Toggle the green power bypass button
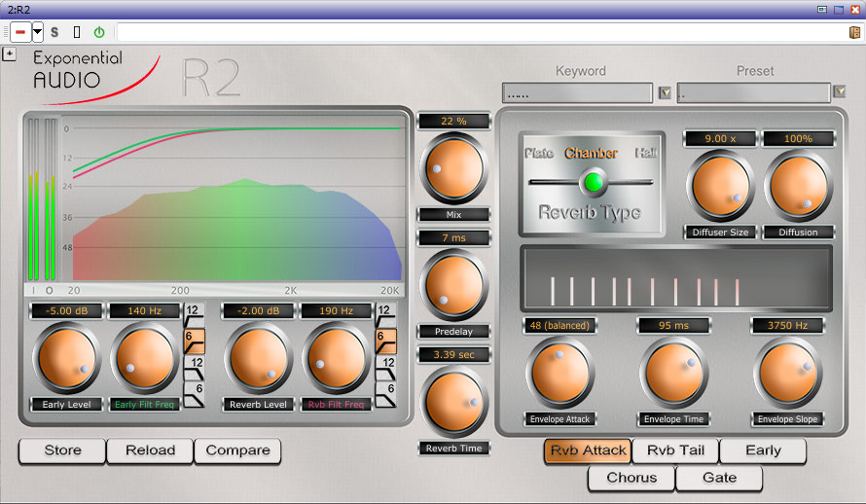 coord(98,32)
